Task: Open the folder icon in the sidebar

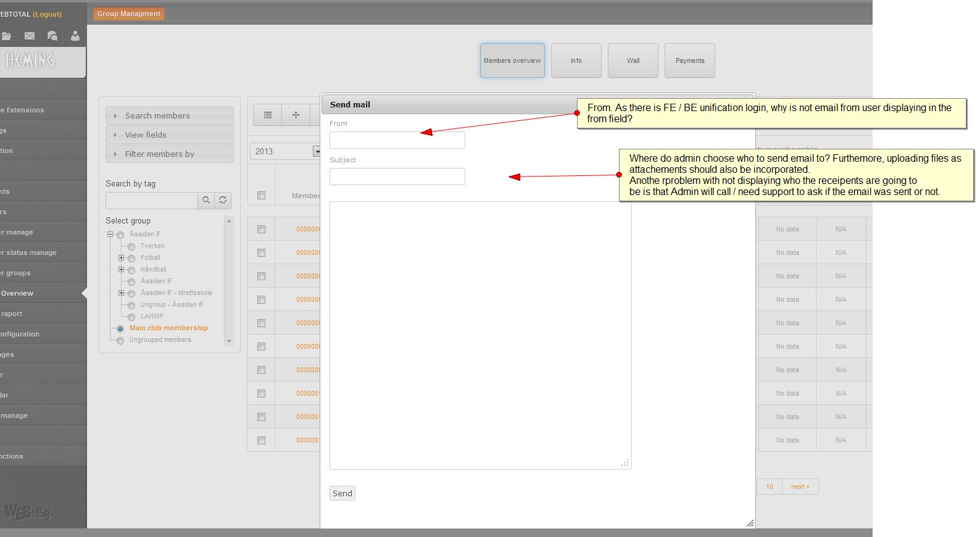Action: point(6,36)
